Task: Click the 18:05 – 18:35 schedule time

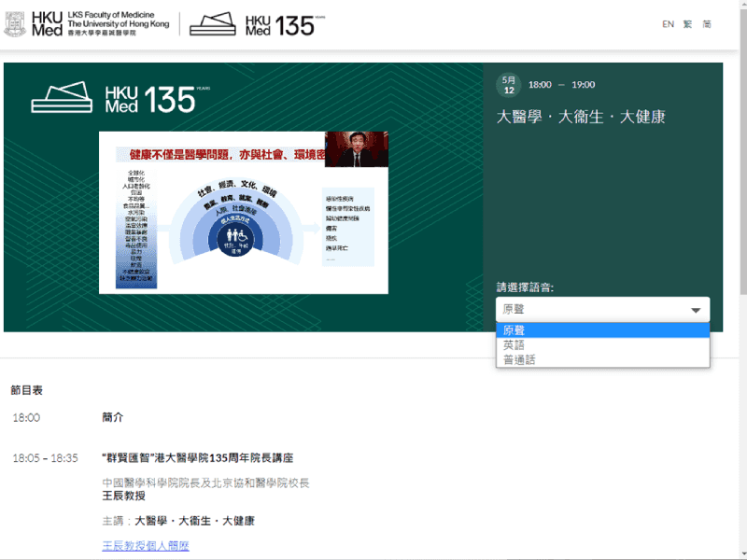Action: point(45,458)
